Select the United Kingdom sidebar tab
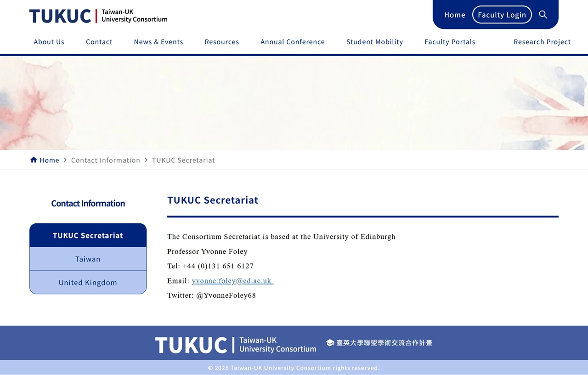Viewport: 588px width, 375px height. tap(88, 283)
